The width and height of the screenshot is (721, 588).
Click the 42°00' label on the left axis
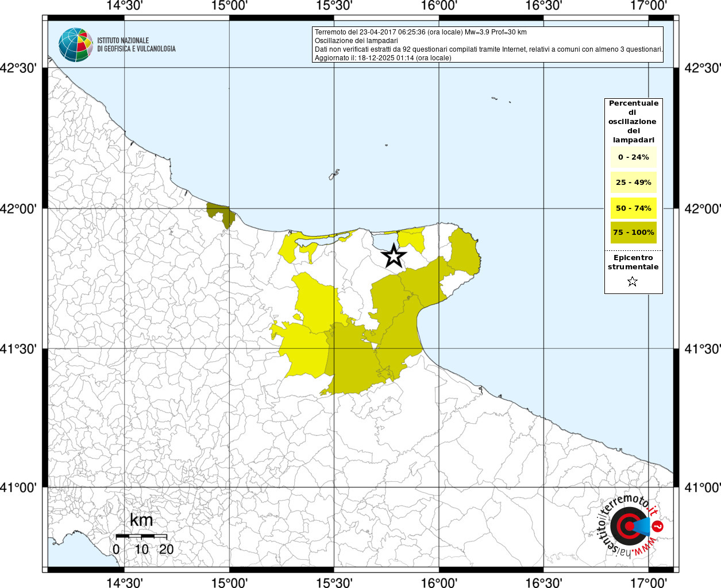[21, 208]
